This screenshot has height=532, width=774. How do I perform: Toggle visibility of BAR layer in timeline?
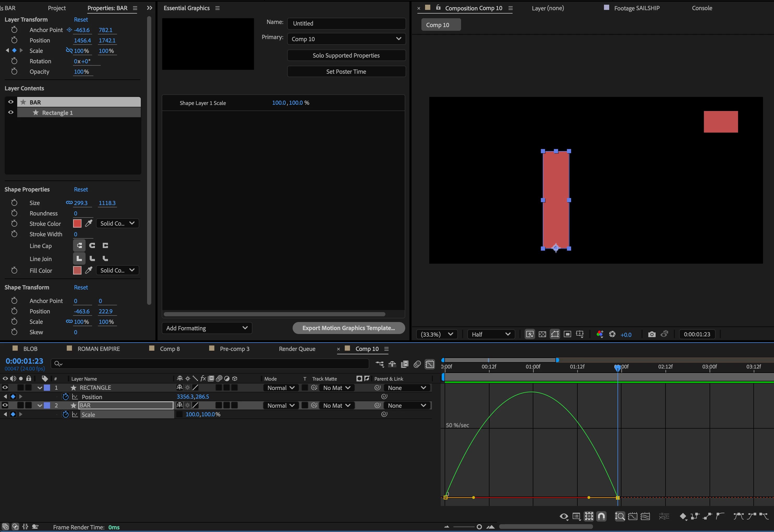point(5,405)
